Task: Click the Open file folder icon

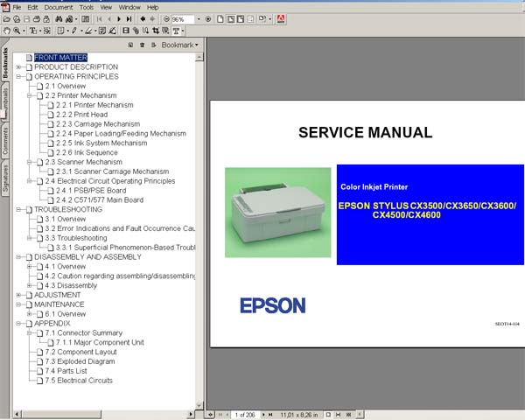Action: tap(6, 19)
